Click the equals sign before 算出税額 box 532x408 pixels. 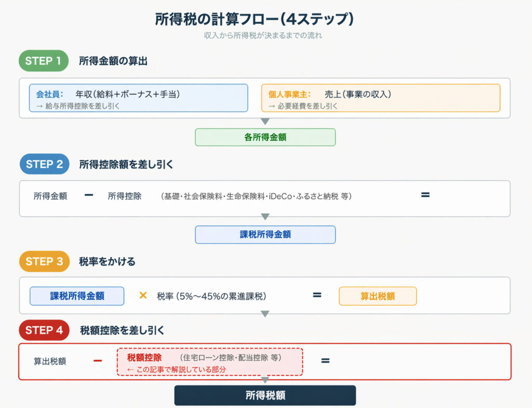[x=317, y=295]
